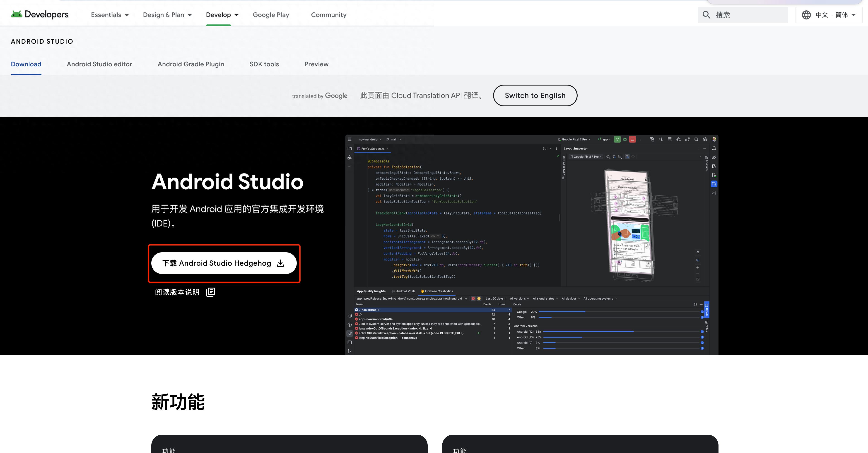Click the globe language icon
868x453 pixels.
click(x=806, y=15)
